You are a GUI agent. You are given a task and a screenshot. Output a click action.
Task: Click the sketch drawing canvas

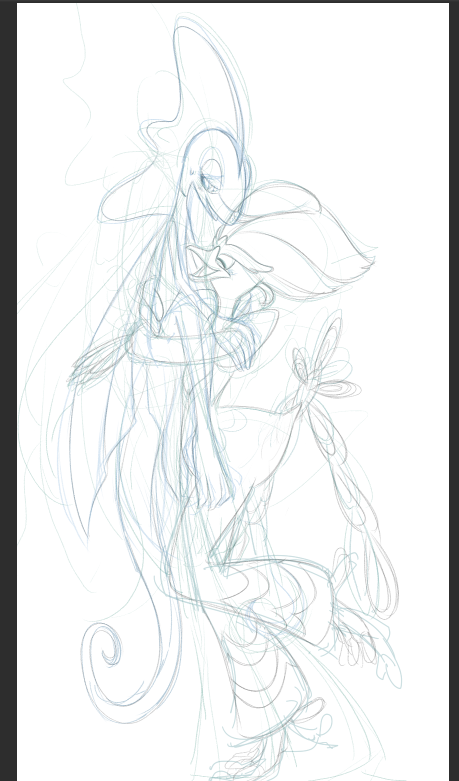pos(233,392)
